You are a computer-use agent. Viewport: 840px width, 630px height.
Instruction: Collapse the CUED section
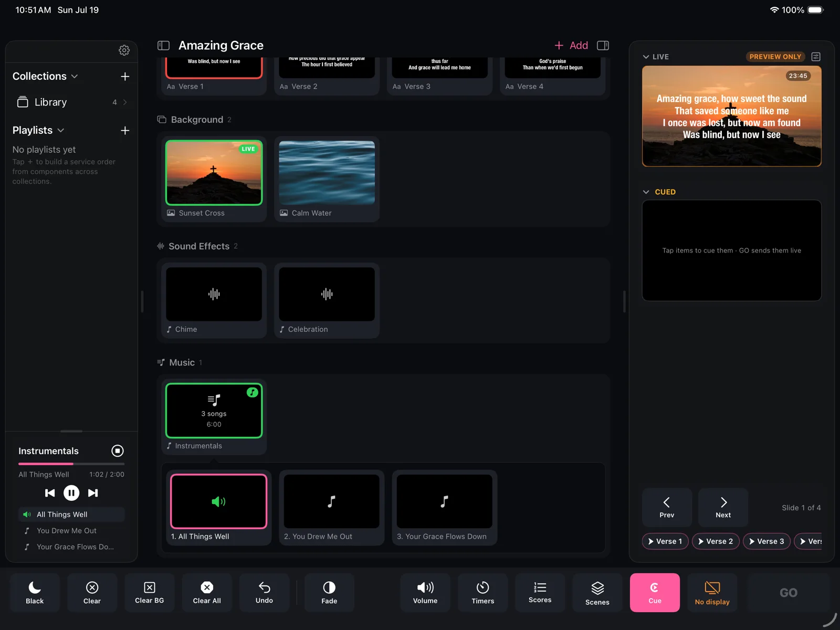(646, 192)
